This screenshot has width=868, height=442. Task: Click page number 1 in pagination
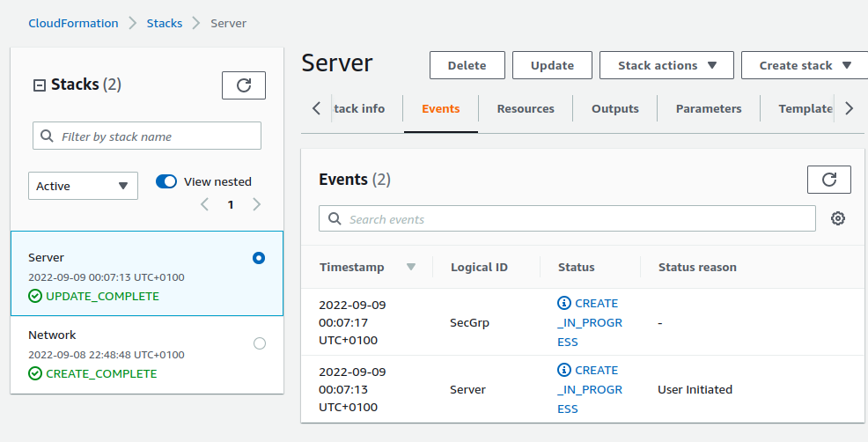pyautogui.click(x=231, y=204)
